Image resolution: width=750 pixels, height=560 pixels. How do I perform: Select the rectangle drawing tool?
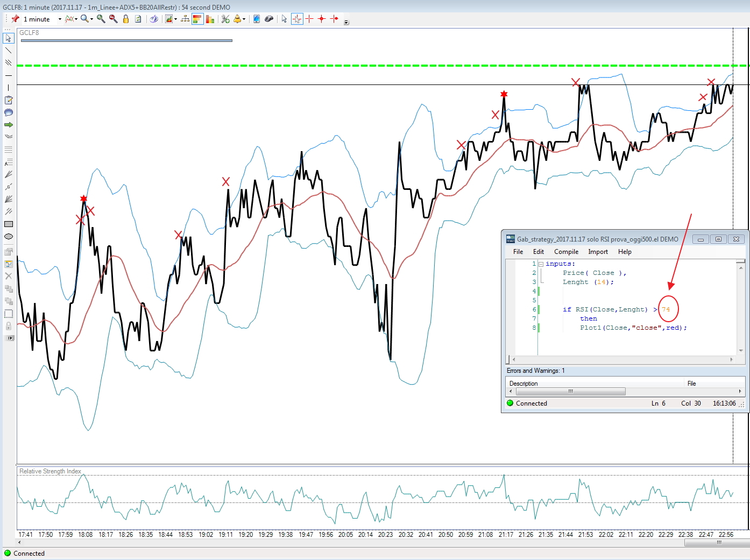8,224
